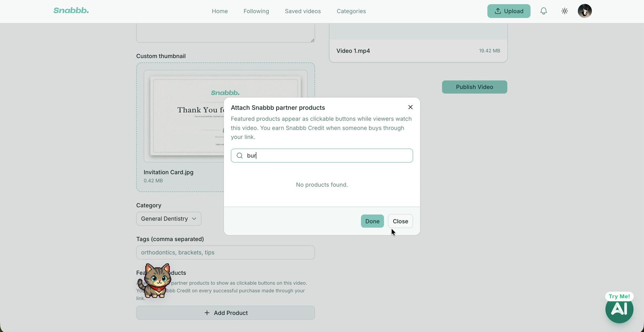Open the notifications bell
This screenshot has height=332, width=644.
[543, 11]
